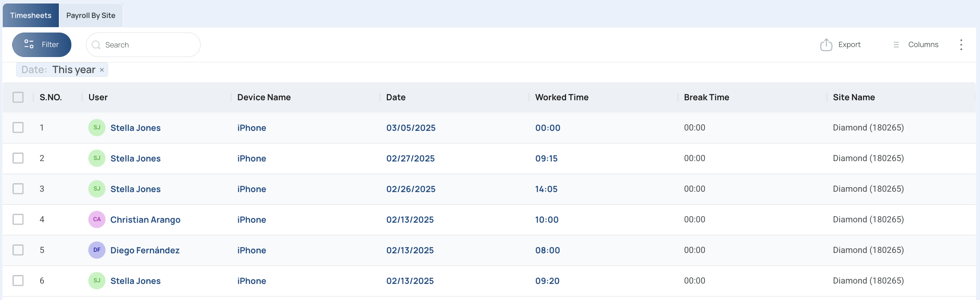Click the CA avatar for Christian Arango
This screenshot has width=980, height=300.
[97, 219]
